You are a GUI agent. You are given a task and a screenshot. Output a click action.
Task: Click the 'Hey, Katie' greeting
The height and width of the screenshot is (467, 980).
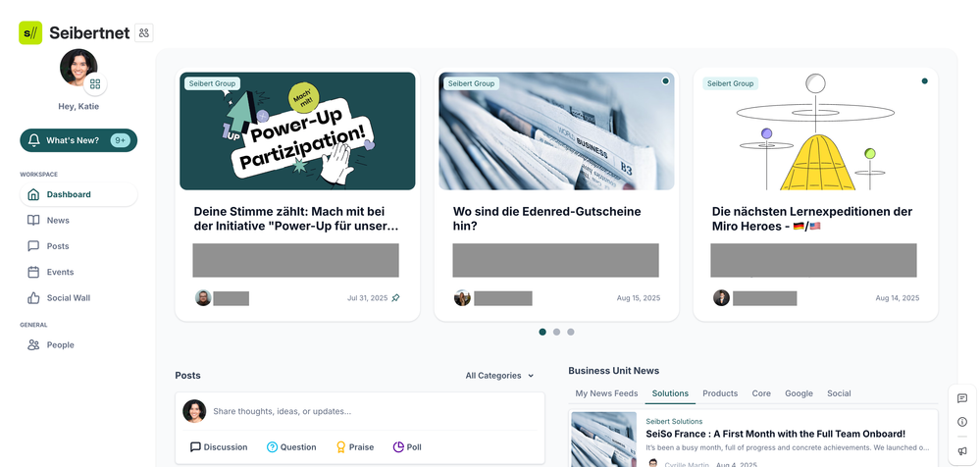[x=78, y=106]
